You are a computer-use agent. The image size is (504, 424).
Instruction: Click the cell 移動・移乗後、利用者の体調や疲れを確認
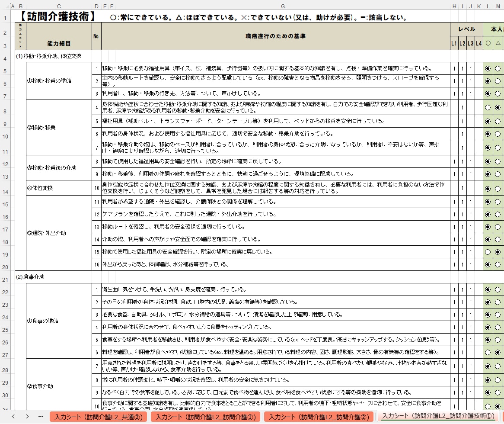[x=275, y=174]
